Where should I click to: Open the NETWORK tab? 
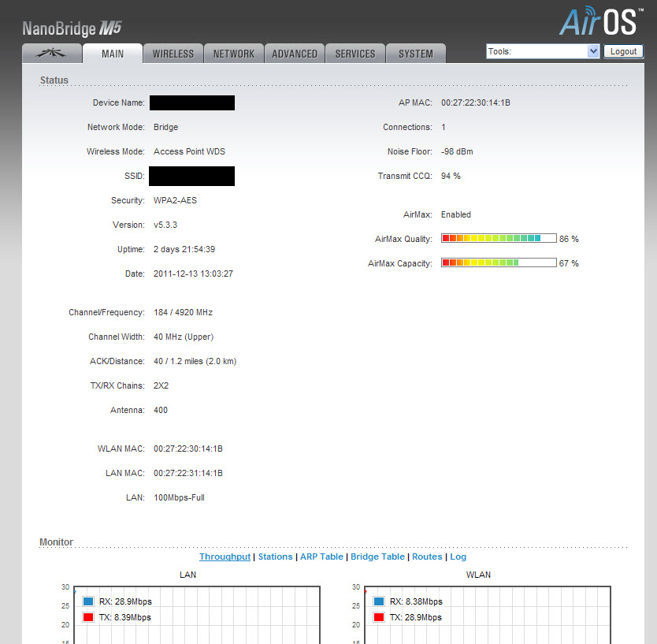[234, 54]
